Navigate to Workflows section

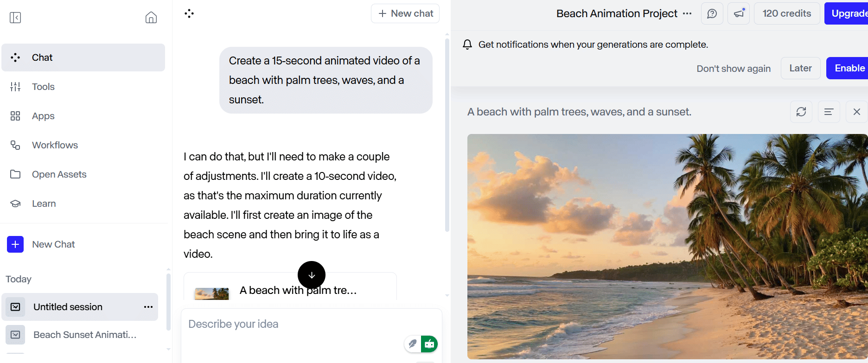[x=55, y=145]
